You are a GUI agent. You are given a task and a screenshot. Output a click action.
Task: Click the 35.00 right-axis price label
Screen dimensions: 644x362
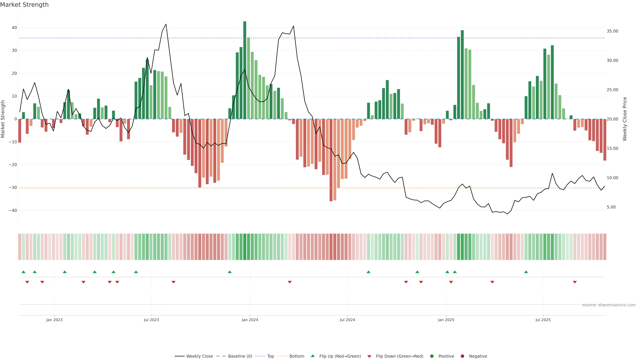click(x=612, y=31)
